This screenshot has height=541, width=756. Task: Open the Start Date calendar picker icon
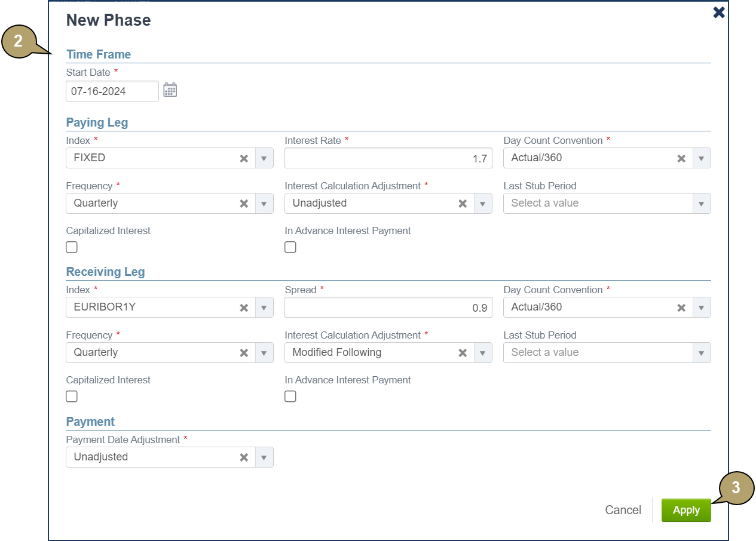pyautogui.click(x=170, y=90)
